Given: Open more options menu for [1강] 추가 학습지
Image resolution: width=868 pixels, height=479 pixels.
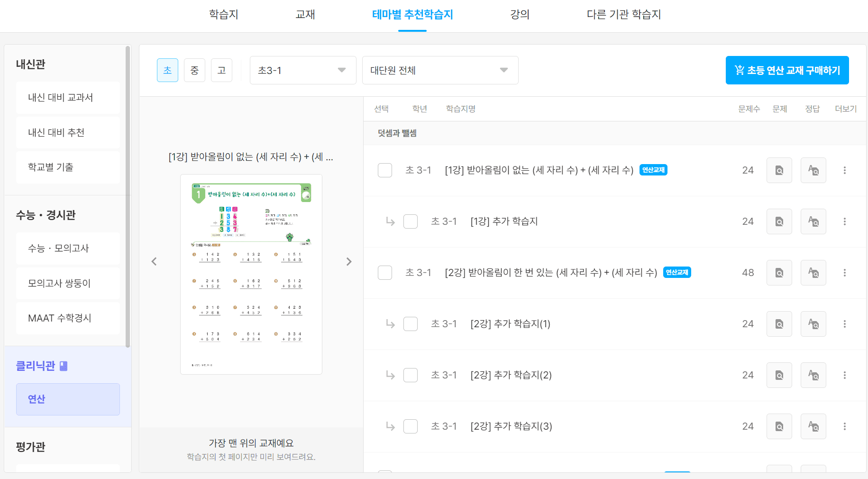Looking at the screenshot, I should pos(844,221).
